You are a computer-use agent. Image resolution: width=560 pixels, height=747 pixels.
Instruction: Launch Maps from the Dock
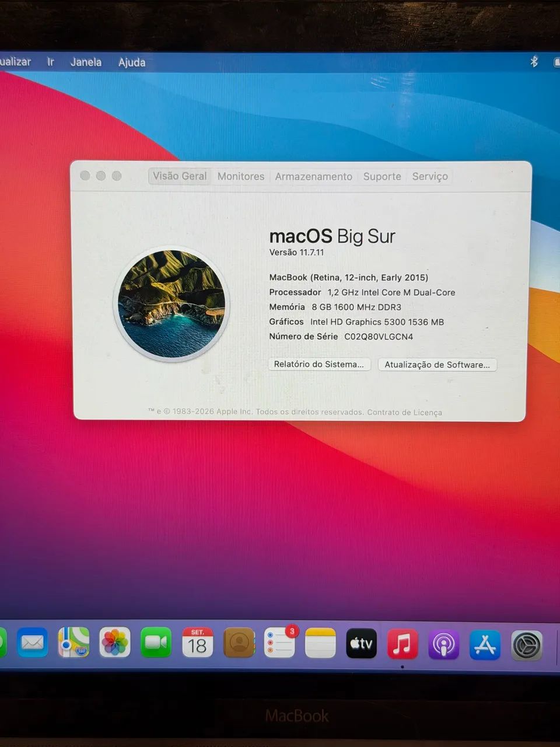[73, 643]
